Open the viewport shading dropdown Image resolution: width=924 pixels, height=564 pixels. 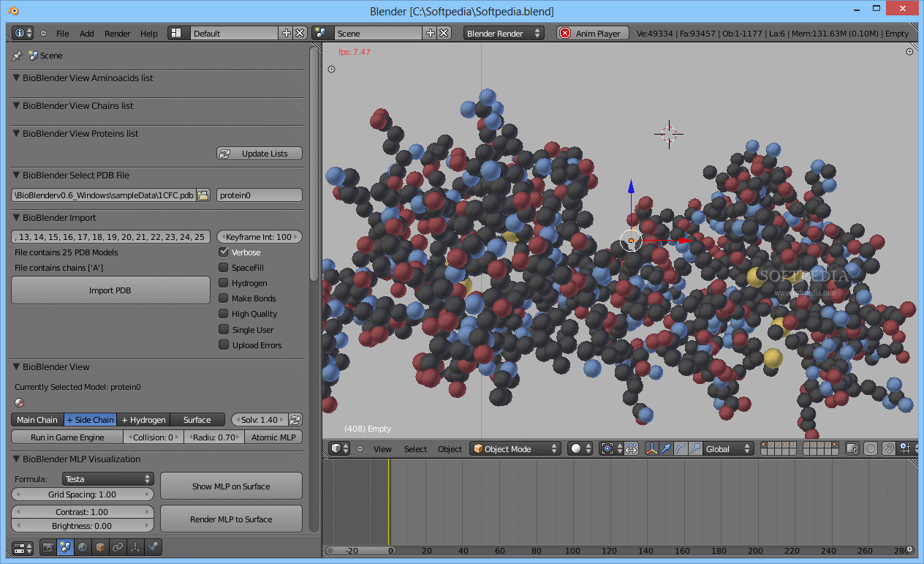coord(581,448)
